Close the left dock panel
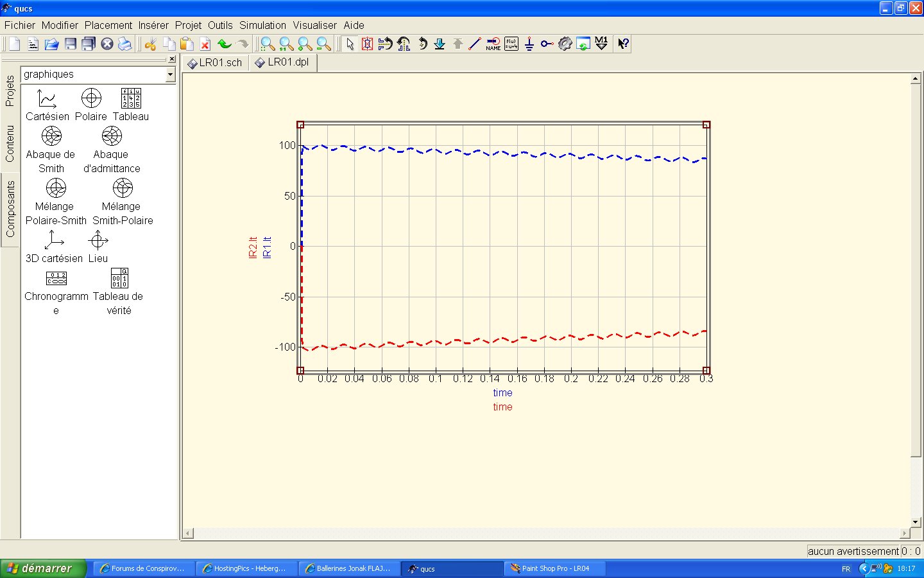924x578 pixels. tap(171, 59)
